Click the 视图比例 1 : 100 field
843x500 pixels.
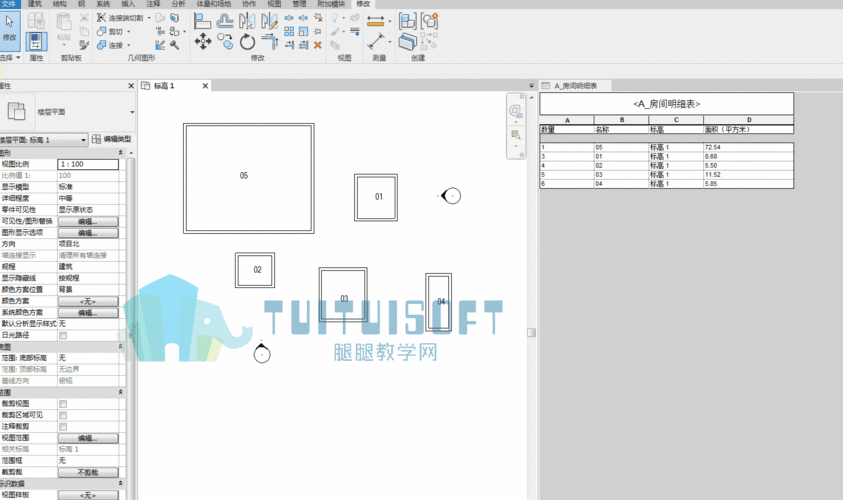88,164
